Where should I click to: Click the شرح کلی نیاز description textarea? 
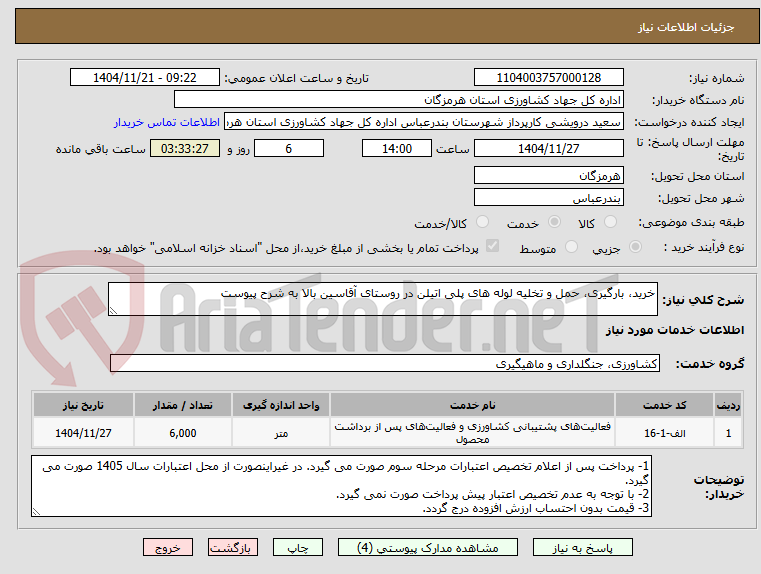coord(382,299)
